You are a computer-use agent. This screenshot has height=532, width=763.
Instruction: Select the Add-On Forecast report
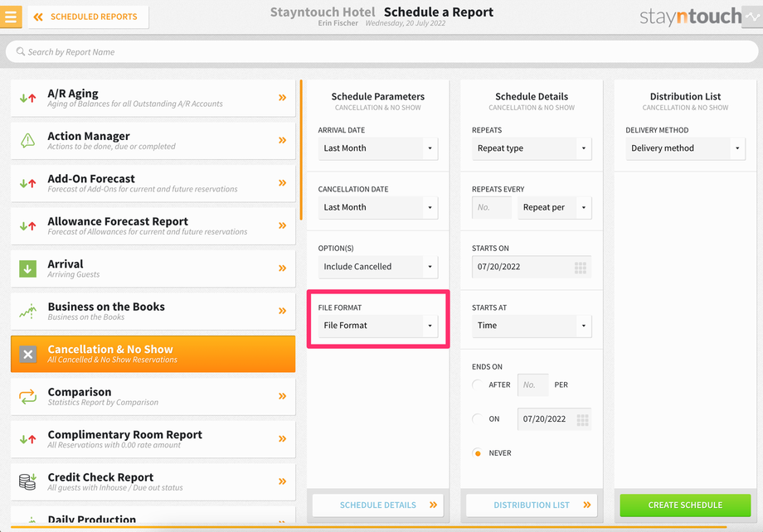(x=153, y=183)
